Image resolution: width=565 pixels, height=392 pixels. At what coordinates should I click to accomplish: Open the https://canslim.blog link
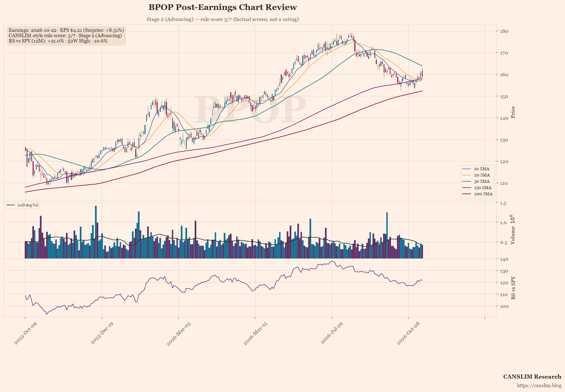539,385
